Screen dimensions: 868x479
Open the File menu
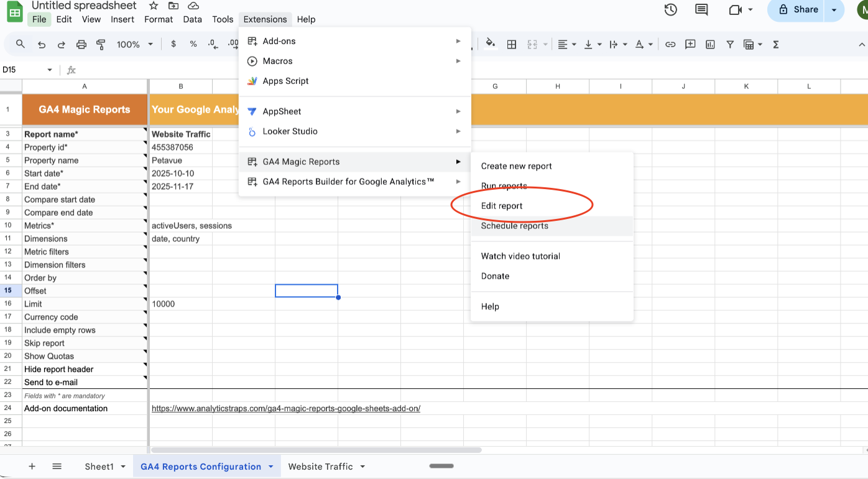click(x=39, y=19)
